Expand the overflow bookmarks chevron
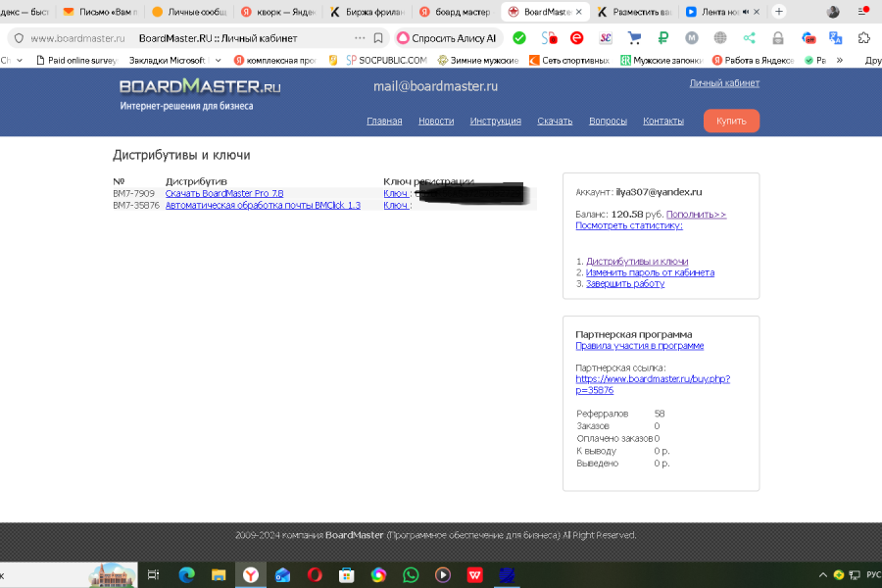This screenshot has height=588, width=882. click(x=840, y=60)
